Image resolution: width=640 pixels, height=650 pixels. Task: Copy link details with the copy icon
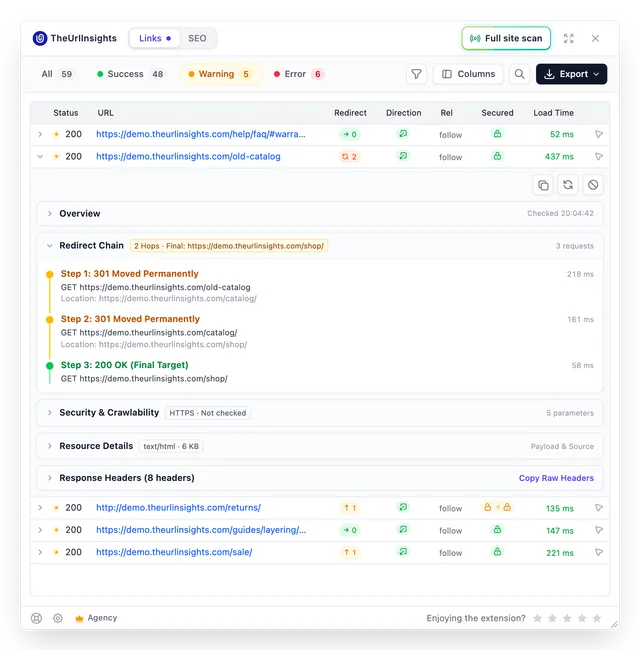(543, 185)
